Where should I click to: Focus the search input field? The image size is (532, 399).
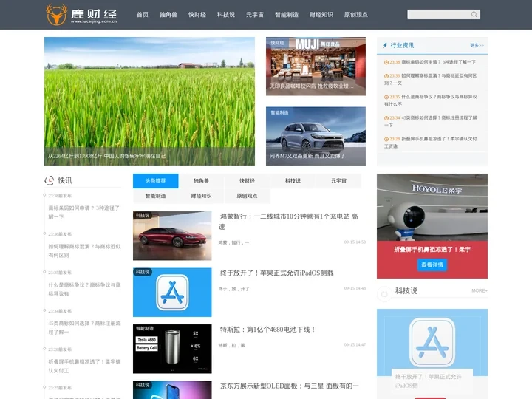click(x=439, y=14)
